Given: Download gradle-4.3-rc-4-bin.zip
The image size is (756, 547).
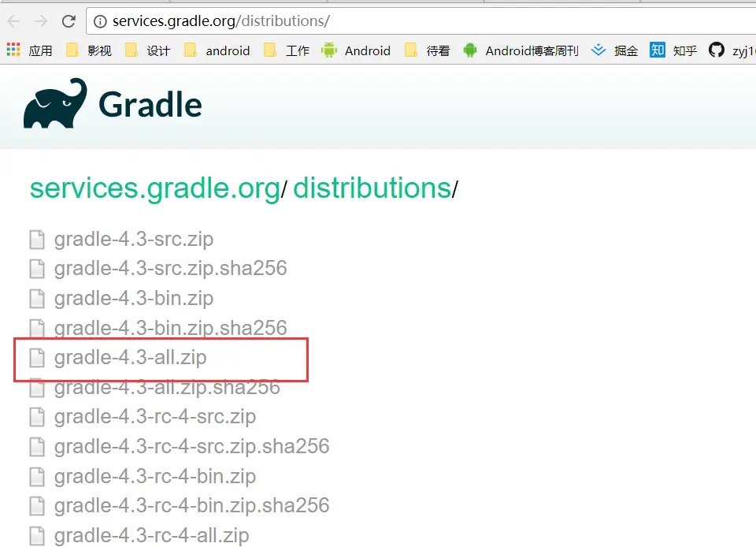Looking at the screenshot, I should [155, 477].
